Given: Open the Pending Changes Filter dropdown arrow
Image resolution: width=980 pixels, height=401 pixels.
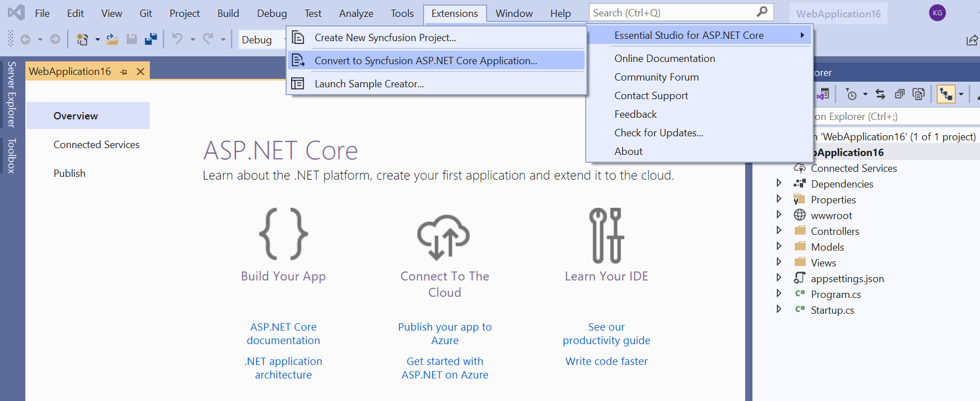Looking at the screenshot, I should (865, 94).
